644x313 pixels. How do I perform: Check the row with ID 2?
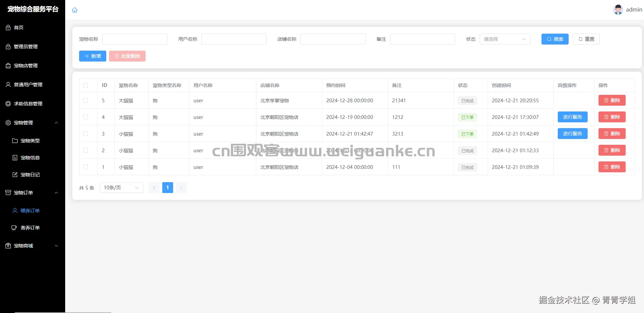coord(86,150)
